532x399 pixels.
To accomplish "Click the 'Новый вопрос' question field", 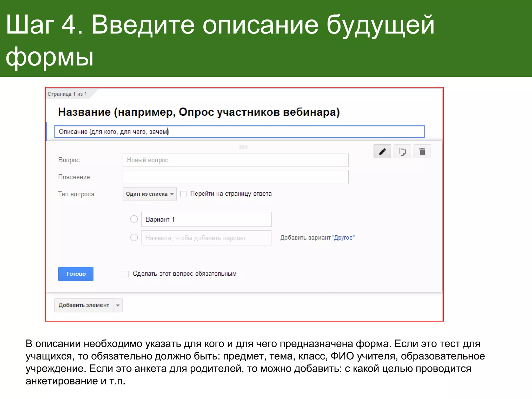I will (236, 160).
